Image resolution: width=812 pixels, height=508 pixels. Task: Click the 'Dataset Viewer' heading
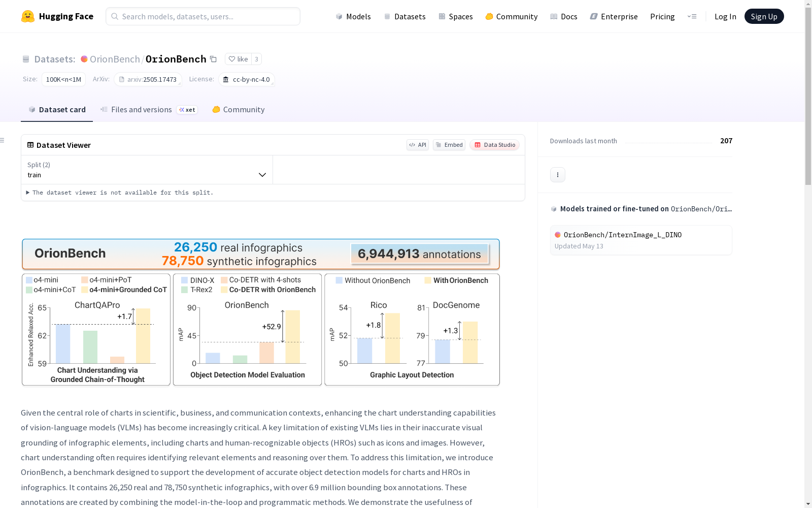63,145
